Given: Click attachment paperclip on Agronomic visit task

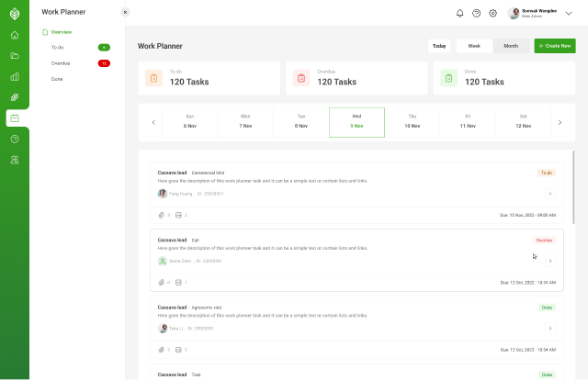Looking at the screenshot, I should tap(162, 350).
